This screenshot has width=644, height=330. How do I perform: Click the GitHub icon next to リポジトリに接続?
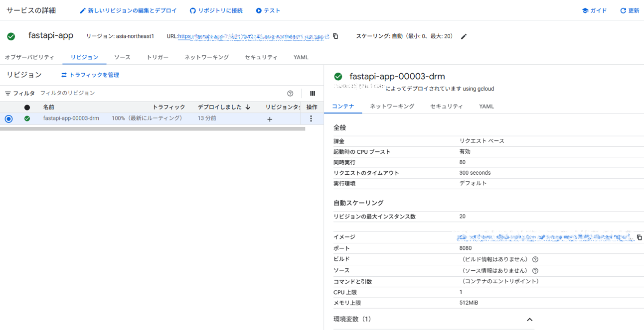193,10
